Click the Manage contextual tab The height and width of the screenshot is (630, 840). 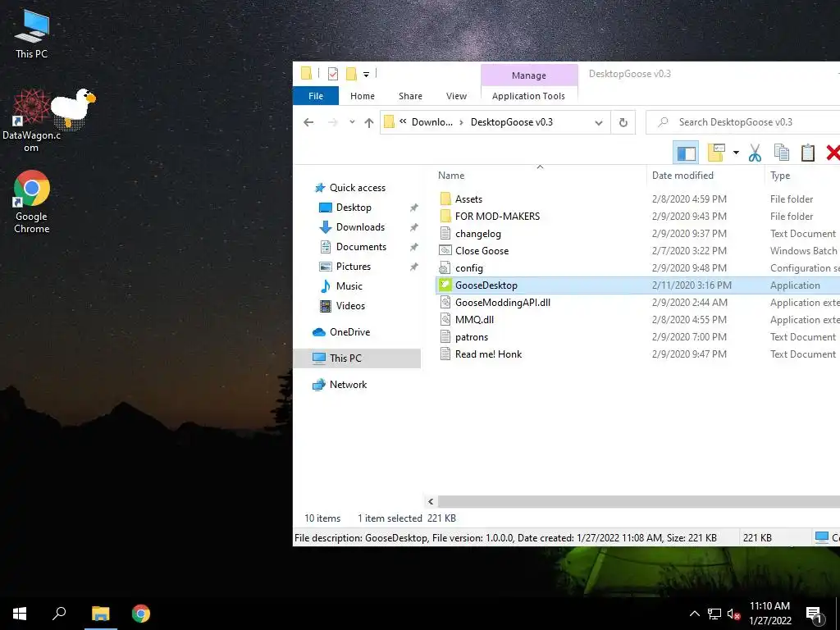click(x=529, y=75)
